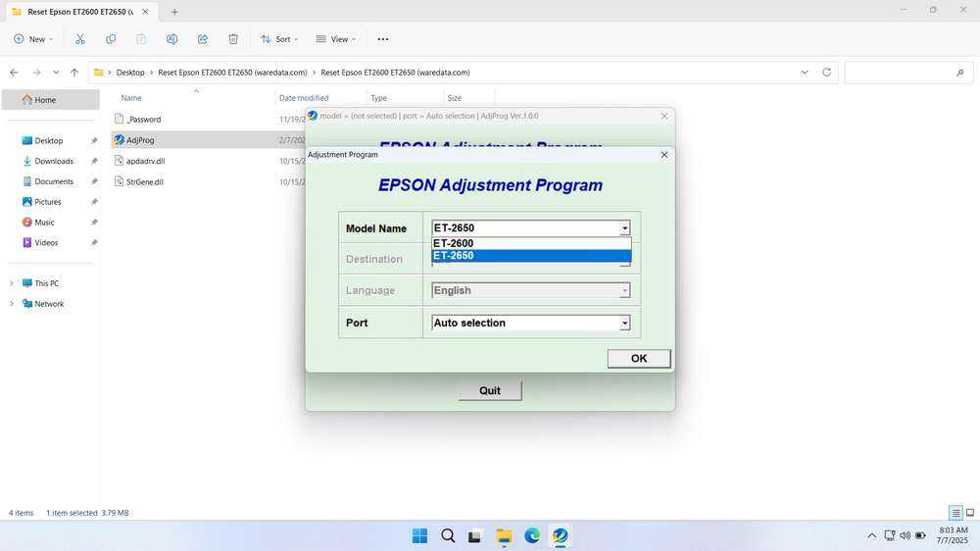Viewport: 980px width, 551px height.
Task: Open the Port Auto selection dropdown
Action: tap(624, 323)
